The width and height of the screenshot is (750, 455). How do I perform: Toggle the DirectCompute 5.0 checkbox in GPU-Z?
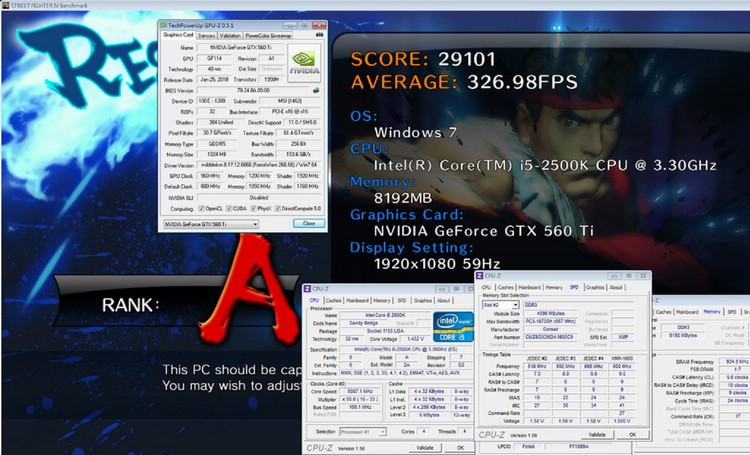point(277,209)
